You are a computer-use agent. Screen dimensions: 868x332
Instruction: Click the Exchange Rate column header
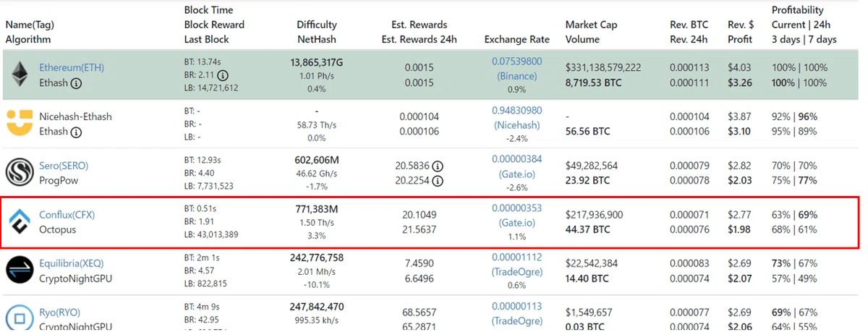[x=516, y=39]
